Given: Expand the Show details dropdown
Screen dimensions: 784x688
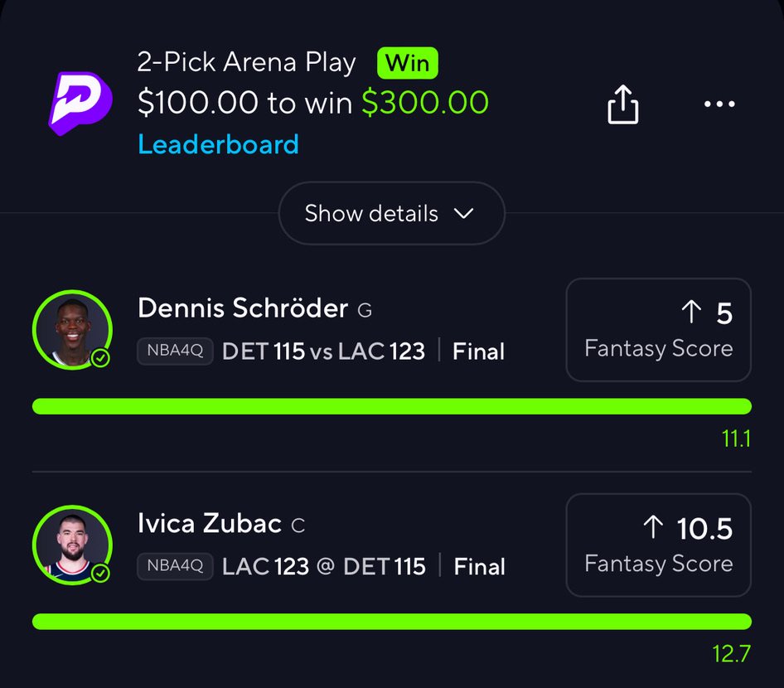Looking at the screenshot, I should [391, 213].
